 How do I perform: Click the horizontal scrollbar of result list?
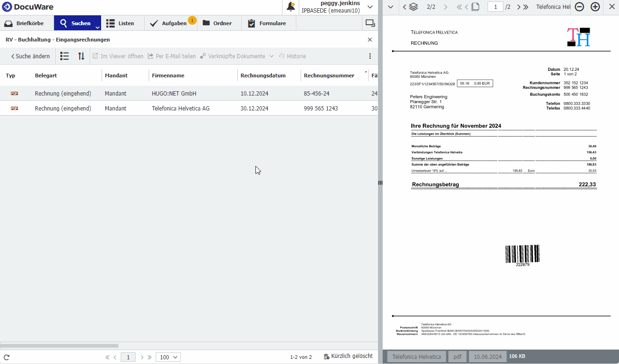[x=59, y=346]
